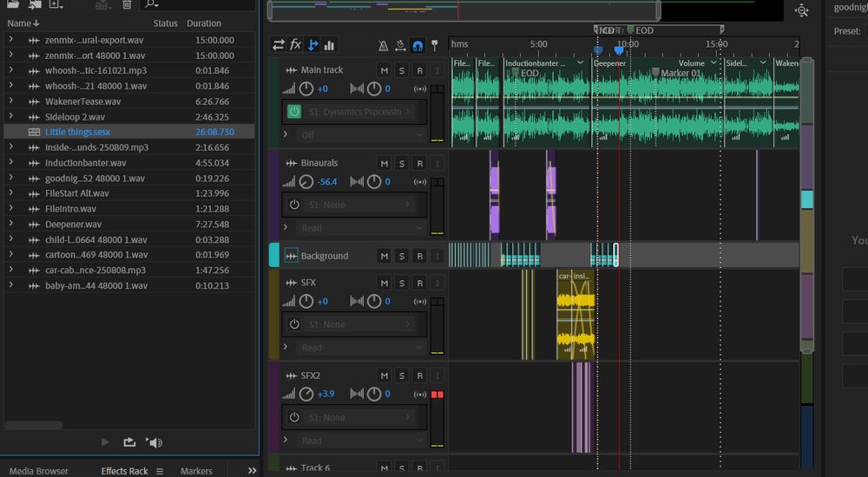868x477 pixels.
Task: Toggle power for Main track Dynamics Processing effect
Action: coord(294,112)
